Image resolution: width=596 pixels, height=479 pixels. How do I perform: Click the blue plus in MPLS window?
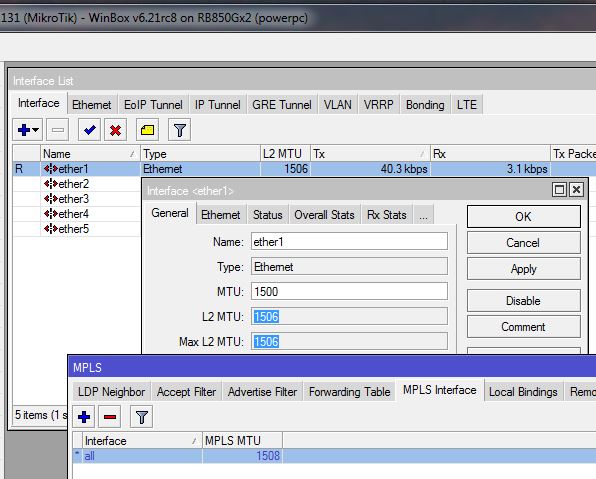(84, 417)
